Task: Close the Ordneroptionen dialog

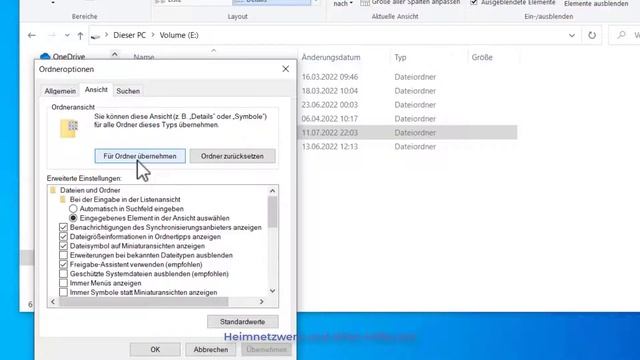Action: (285, 69)
